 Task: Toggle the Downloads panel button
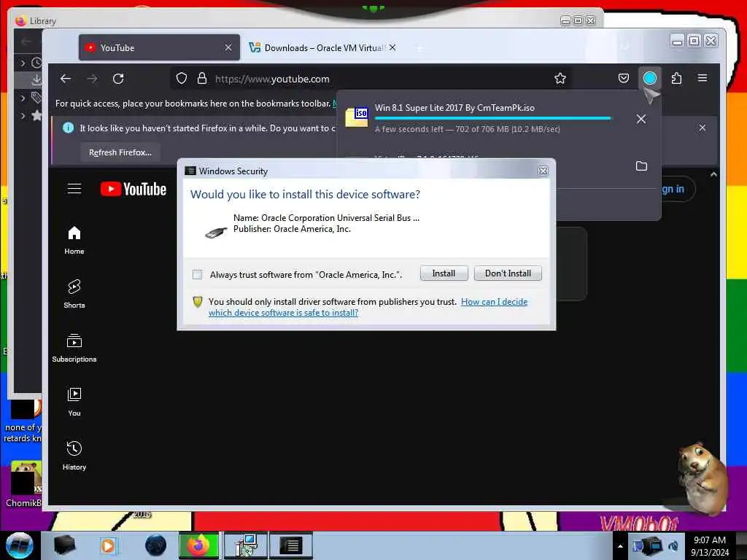[650, 78]
